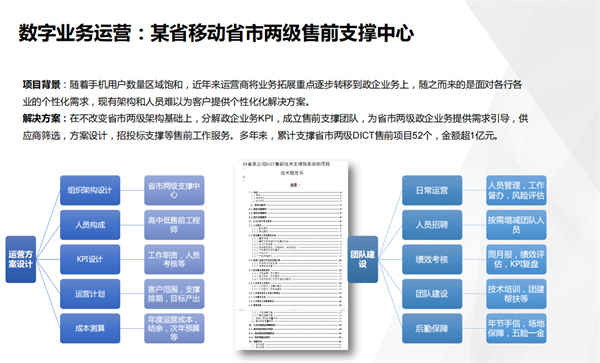
Task: Click the KPI设计 box
Action: 90,259
